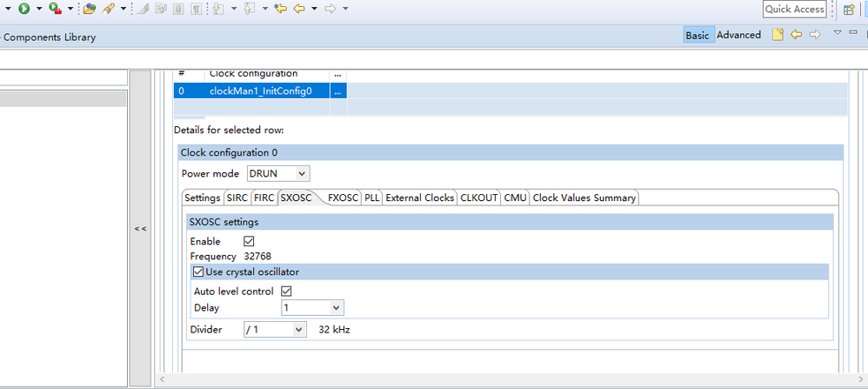Open the FXOSC tab
The width and height of the screenshot is (868, 389).
344,198
